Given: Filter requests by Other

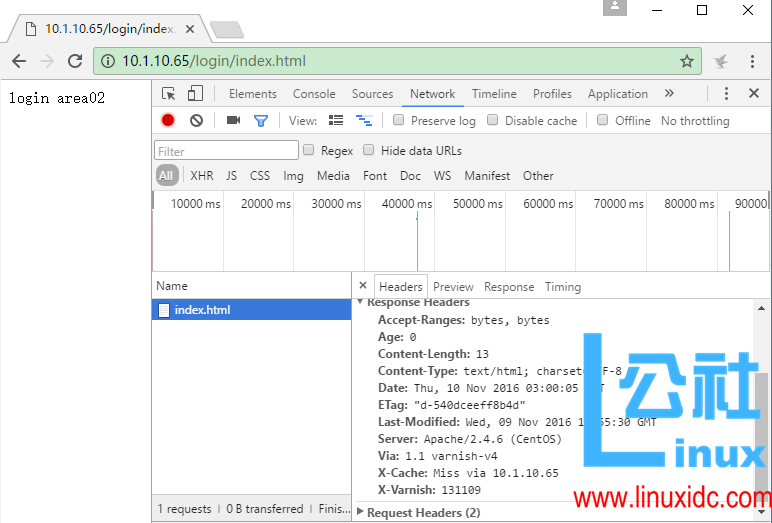Looking at the screenshot, I should [x=538, y=176].
